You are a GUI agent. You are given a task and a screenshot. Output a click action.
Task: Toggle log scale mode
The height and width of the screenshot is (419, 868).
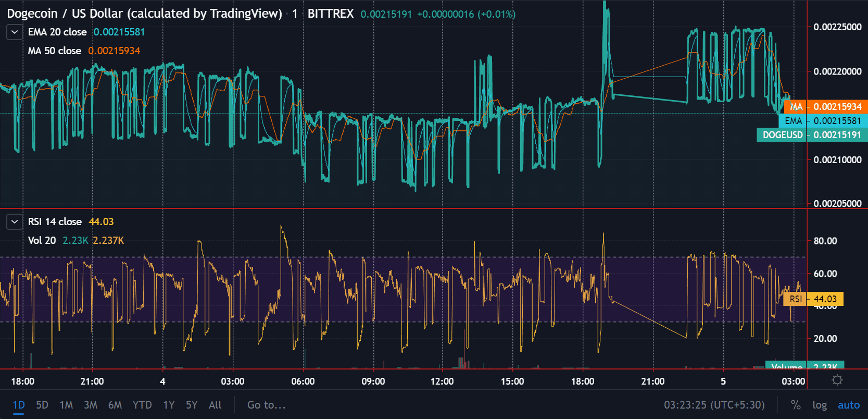point(820,405)
